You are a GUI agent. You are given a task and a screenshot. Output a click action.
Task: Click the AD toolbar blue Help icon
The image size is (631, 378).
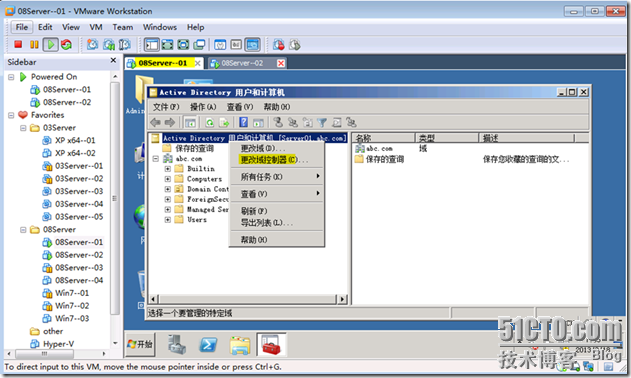243,122
